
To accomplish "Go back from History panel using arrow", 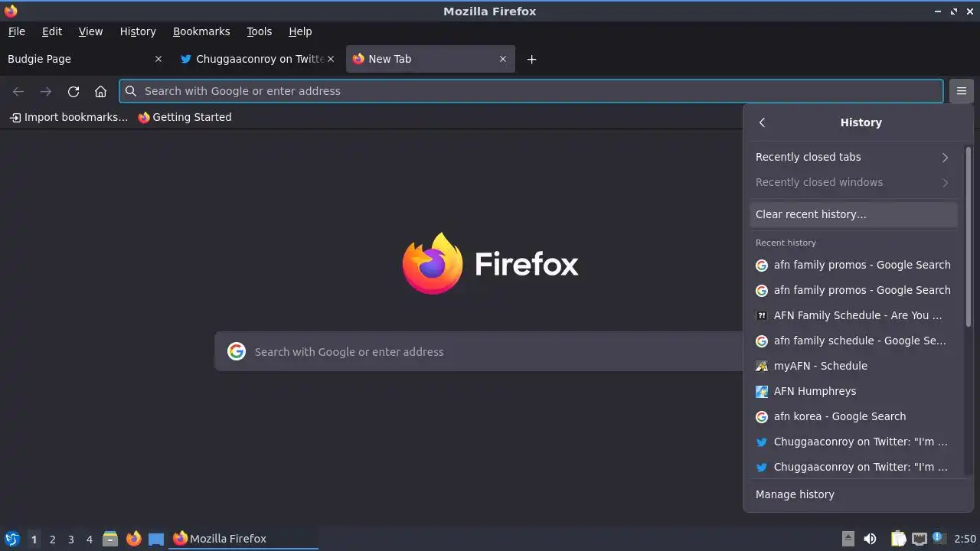I will (x=762, y=122).
